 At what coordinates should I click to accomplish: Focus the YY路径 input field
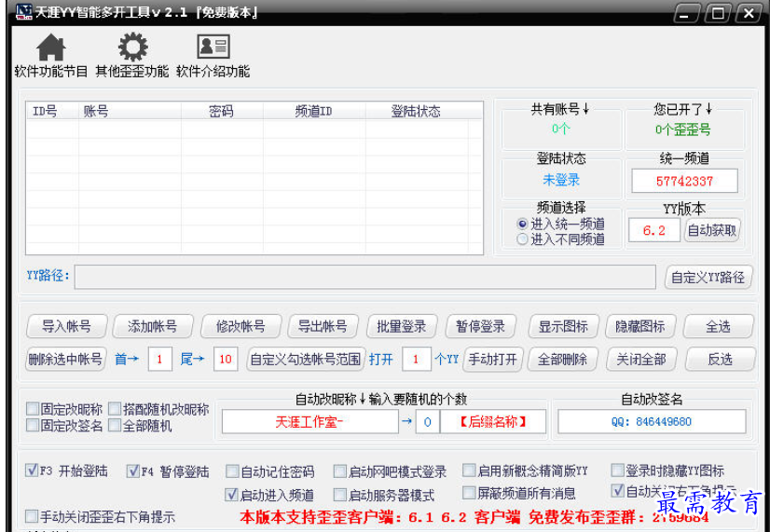364,277
